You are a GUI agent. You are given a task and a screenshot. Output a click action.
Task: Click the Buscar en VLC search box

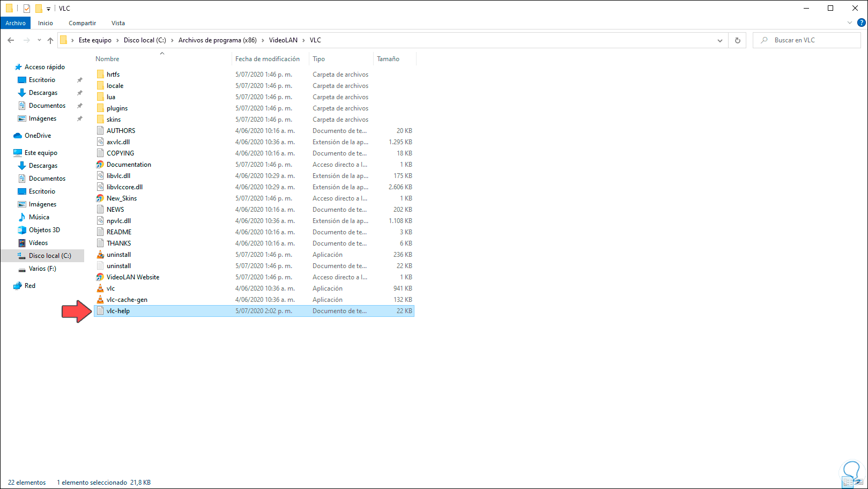[x=807, y=40]
